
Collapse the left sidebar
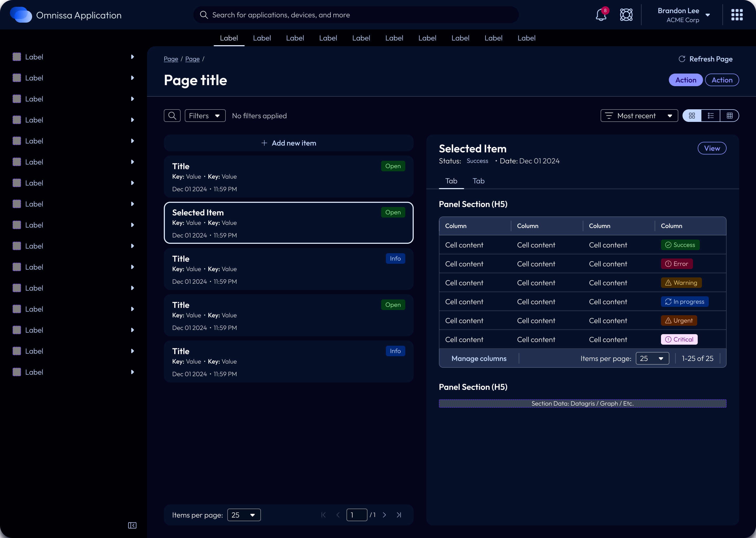pos(132,525)
